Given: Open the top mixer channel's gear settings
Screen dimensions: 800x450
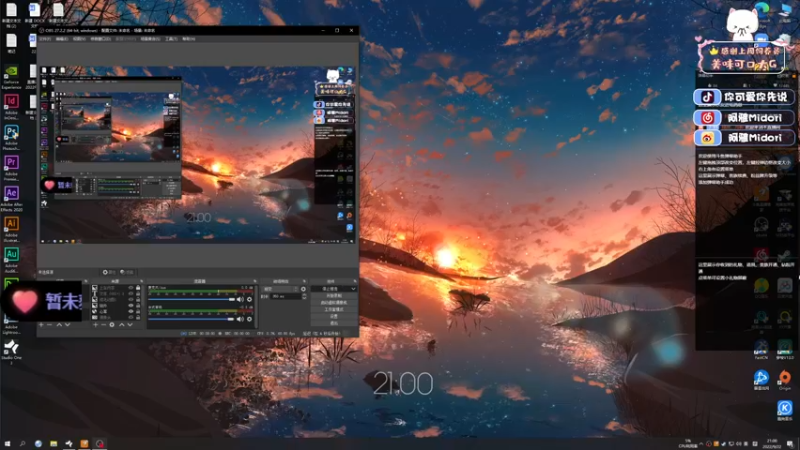Looking at the screenshot, I should coord(249,299).
